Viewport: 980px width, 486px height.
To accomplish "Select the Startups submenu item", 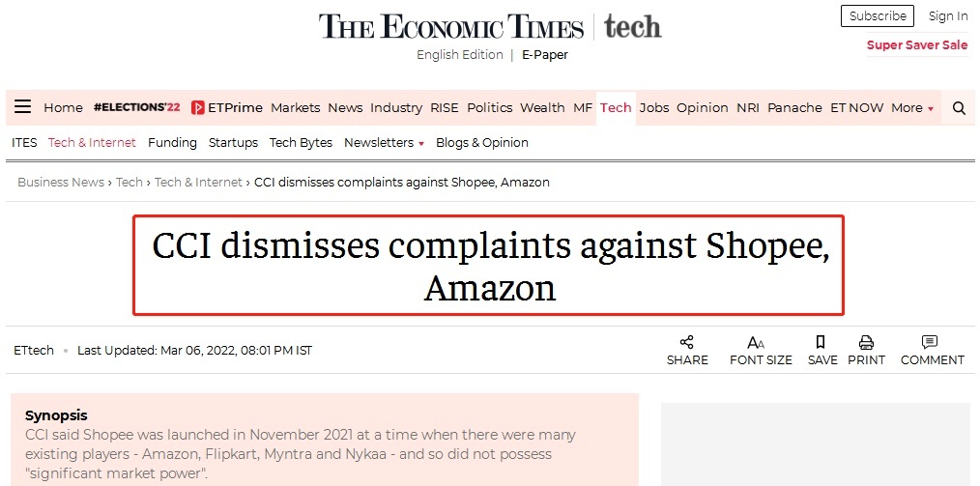I will (x=233, y=143).
